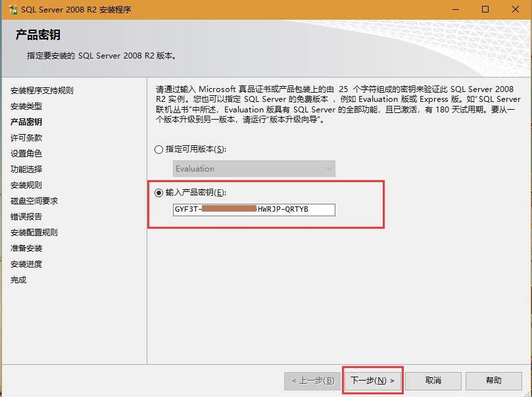The width and height of the screenshot is (532, 397).
Task: Click the 下一步(N) button
Action: click(372, 381)
